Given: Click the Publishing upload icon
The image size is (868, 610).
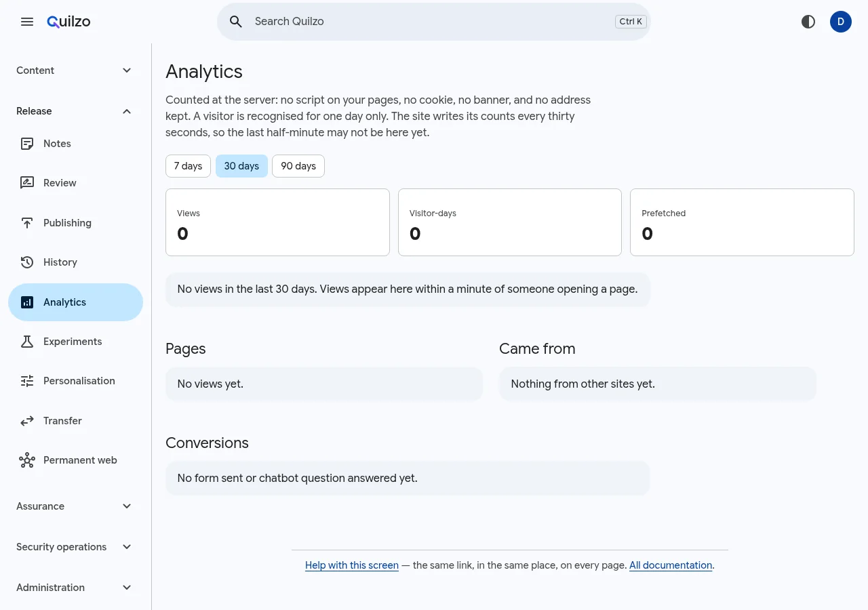Looking at the screenshot, I should point(27,223).
